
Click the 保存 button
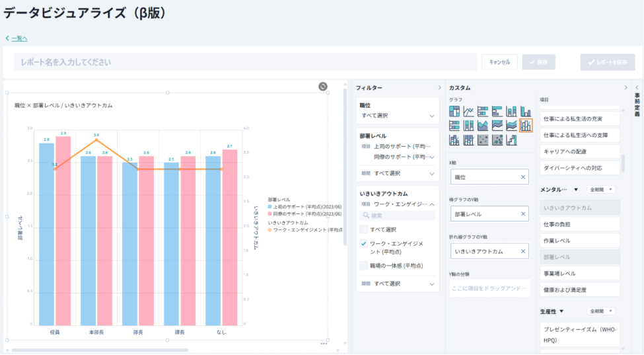539,62
